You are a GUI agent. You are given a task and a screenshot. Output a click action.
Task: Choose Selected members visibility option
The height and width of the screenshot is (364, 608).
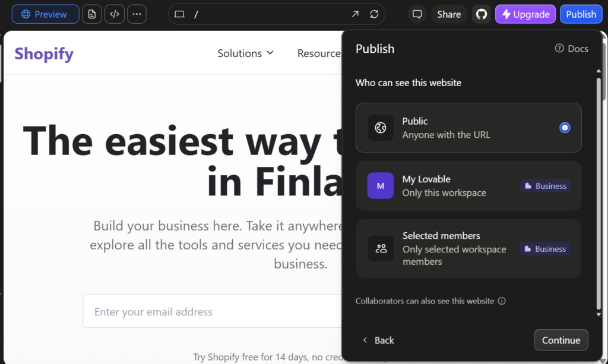pos(468,248)
